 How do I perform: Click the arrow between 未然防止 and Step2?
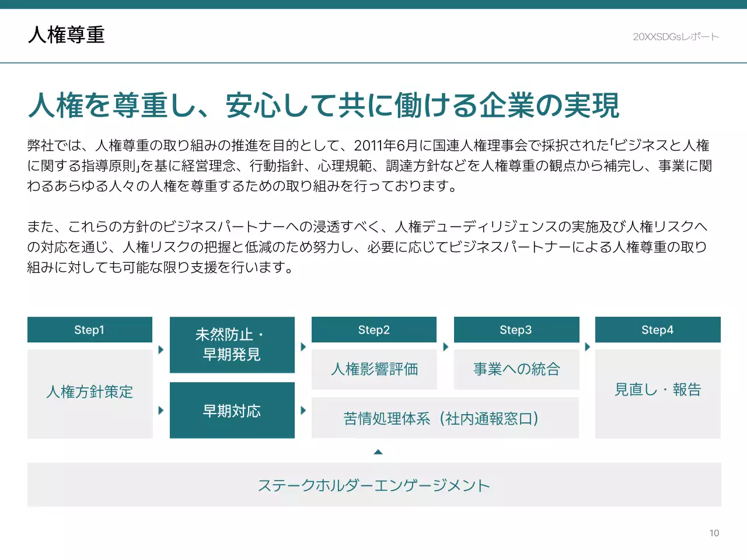pos(303,346)
